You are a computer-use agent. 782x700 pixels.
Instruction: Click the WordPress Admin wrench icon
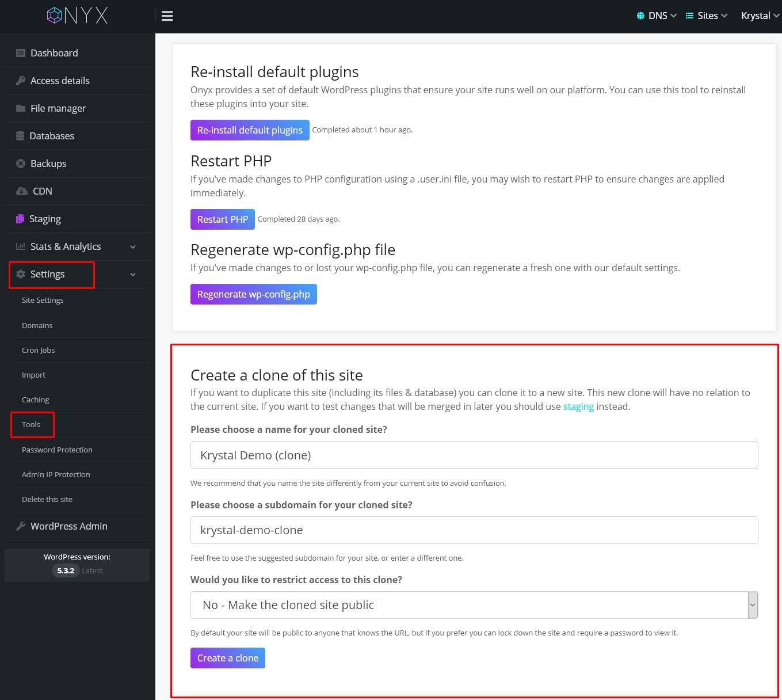click(21, 526)
